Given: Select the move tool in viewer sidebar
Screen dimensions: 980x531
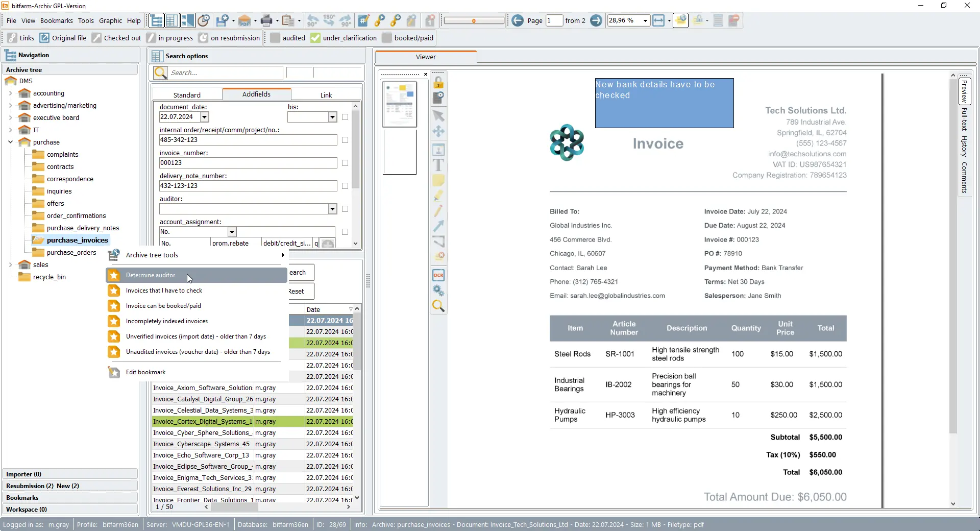Looking at the screenshot, I should tap(438, 132).
